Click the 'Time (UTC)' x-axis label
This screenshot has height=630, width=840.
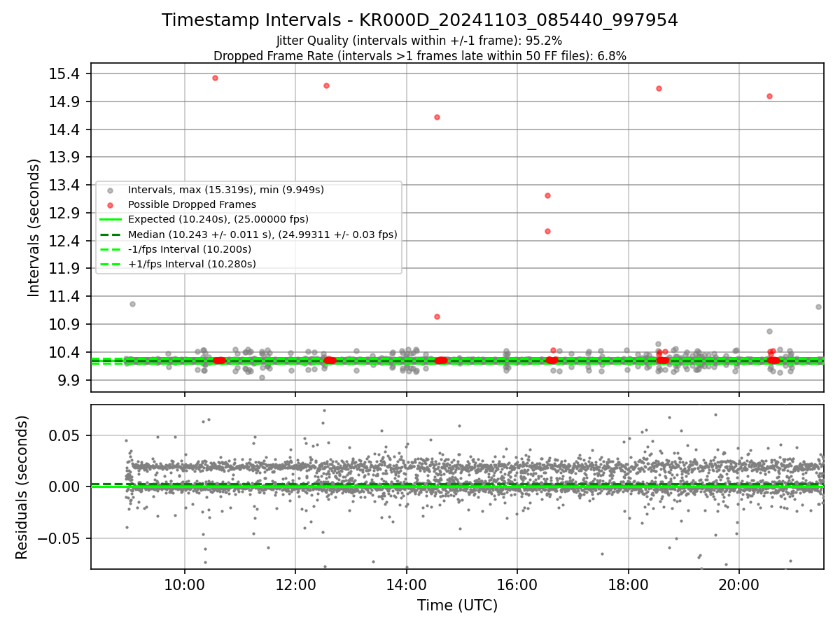point(457,605)
